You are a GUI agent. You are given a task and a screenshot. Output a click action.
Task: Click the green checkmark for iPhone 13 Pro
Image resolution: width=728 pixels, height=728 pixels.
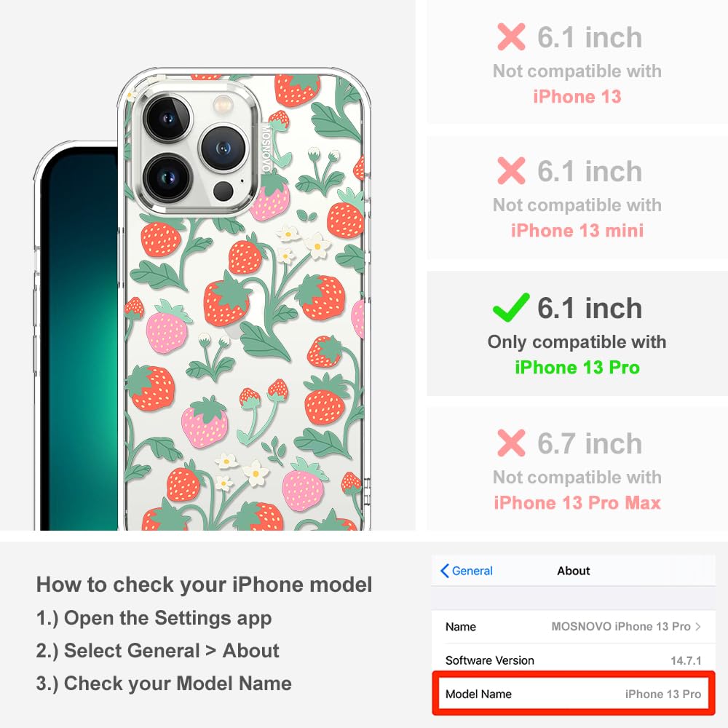[511, 307]
